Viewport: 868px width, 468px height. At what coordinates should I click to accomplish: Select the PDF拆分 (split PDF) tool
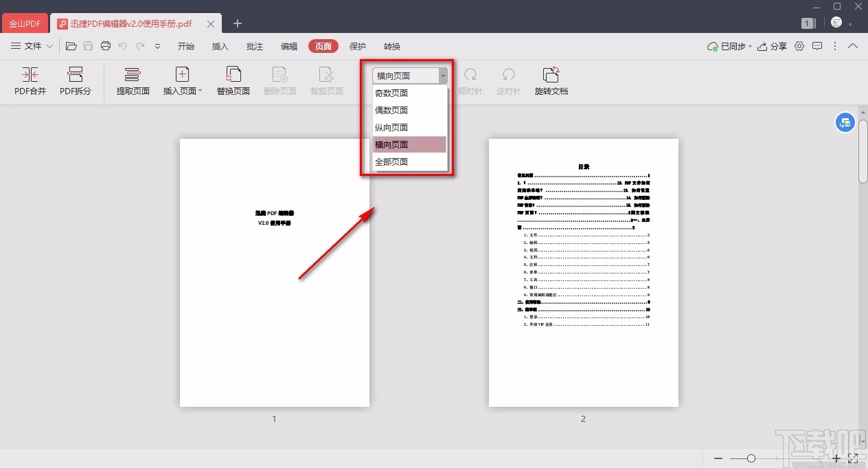click(75, 80)
